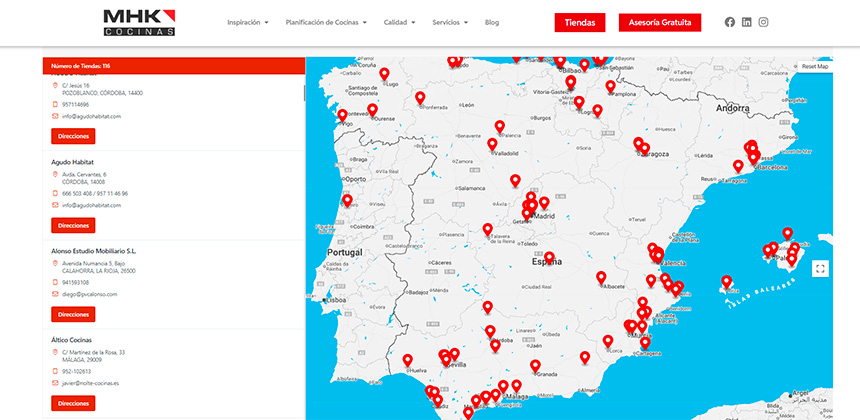Image resolution: width=860 pixels, height=420 pixels.
Task: Open the MHK LinkedIn page icon
Action: 746,22
